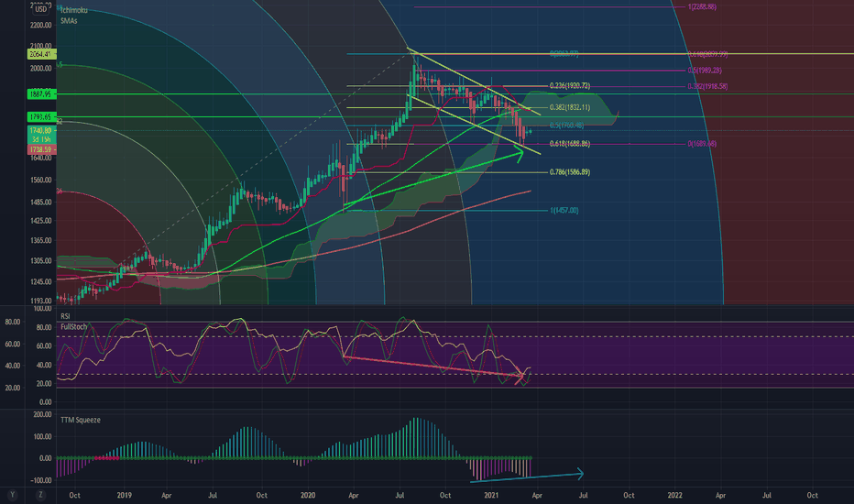This screenshot has width=854, height=504.
Task: Select the 1(2388.88) Fibonacci label at top
Action: pos(702,7)
